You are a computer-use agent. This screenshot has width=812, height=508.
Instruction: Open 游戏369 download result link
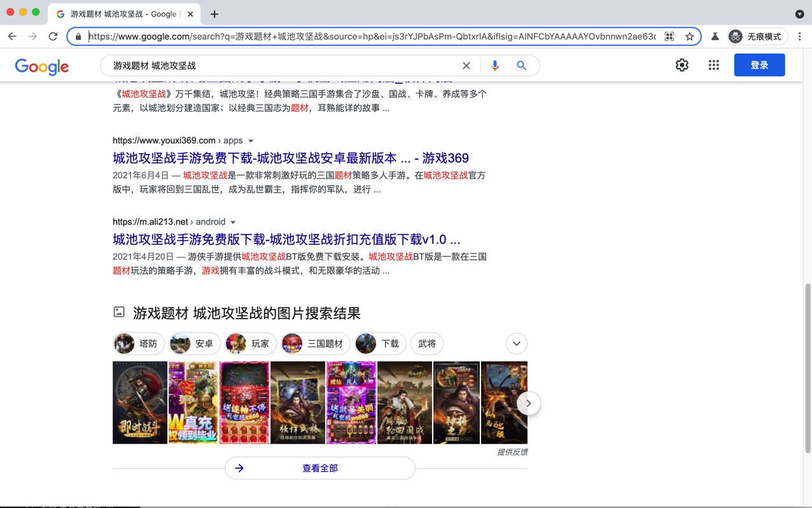point(291,158)
